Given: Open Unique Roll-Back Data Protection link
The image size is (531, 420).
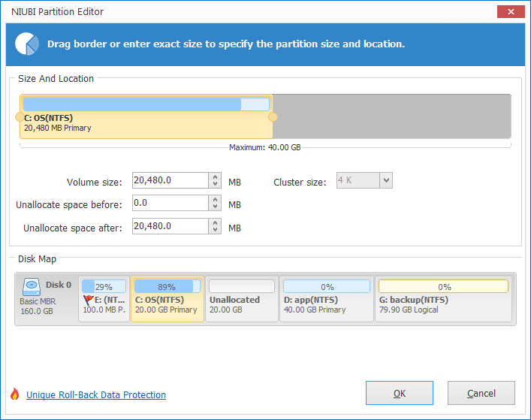Looking at the screenshot, I should click(96, 395).
